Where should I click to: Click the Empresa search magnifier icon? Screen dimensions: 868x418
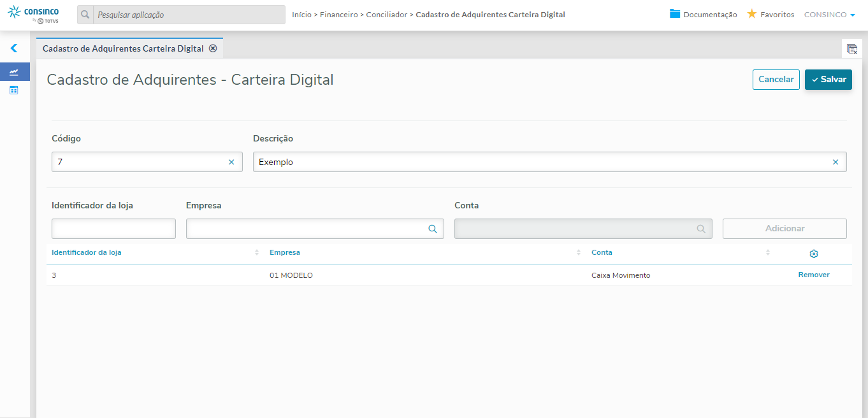pos(432,229)
